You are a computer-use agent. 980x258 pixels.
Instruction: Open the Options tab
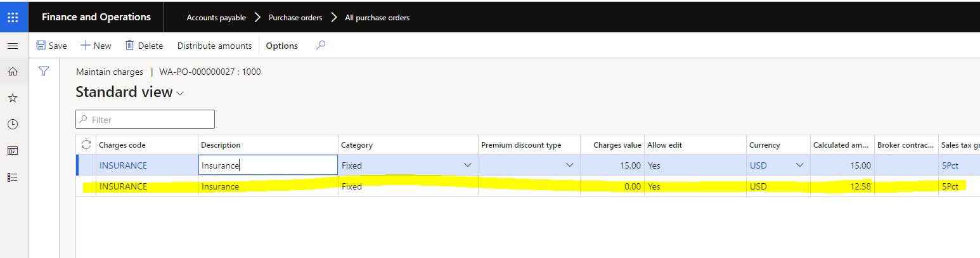pyautogui.click(x=281, y=46)
